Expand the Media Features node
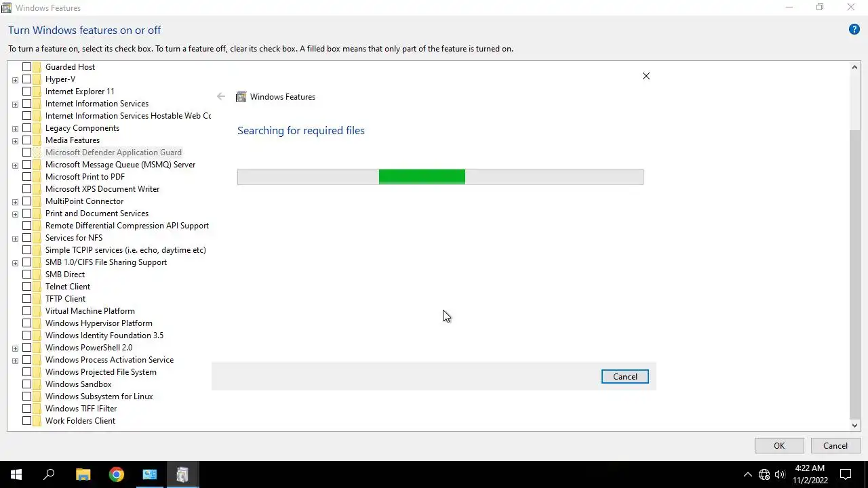Image resolution: width=868 pixels, height=488 pixels. tap(15, 141)
